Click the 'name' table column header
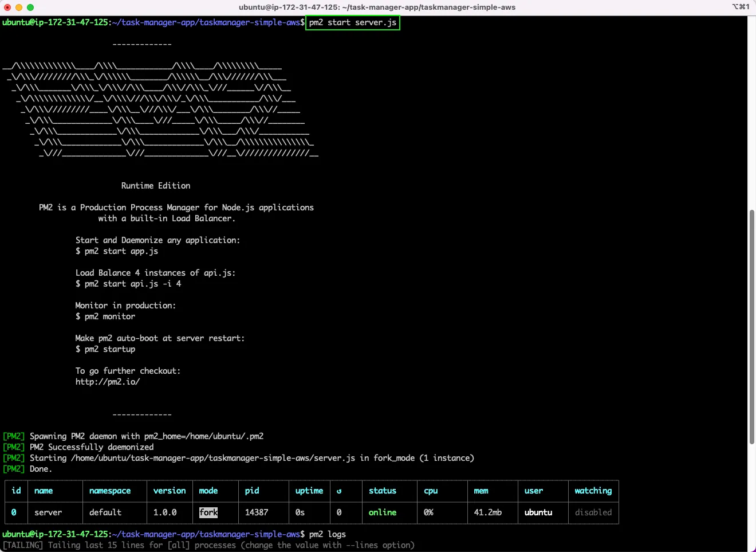Screen dimensions: 756x552 pos(44,491)
